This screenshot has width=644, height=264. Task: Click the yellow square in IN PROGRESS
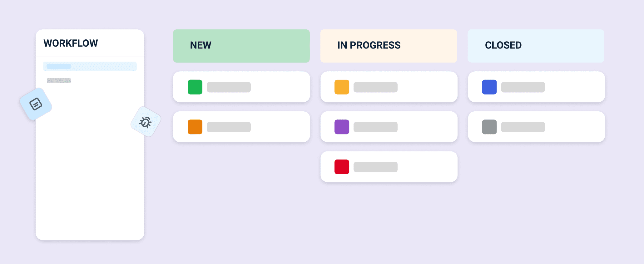[342, 87]
